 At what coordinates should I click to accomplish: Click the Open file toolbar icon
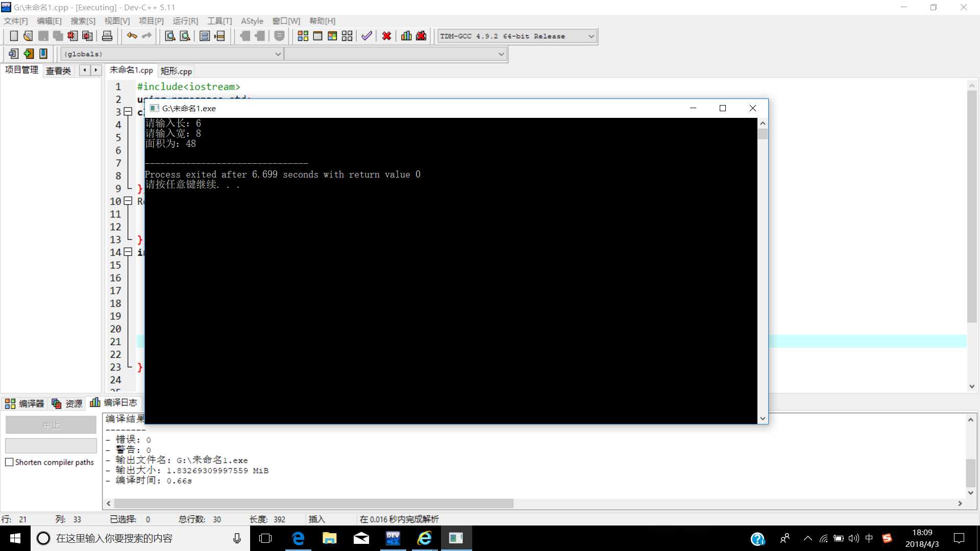29,36
